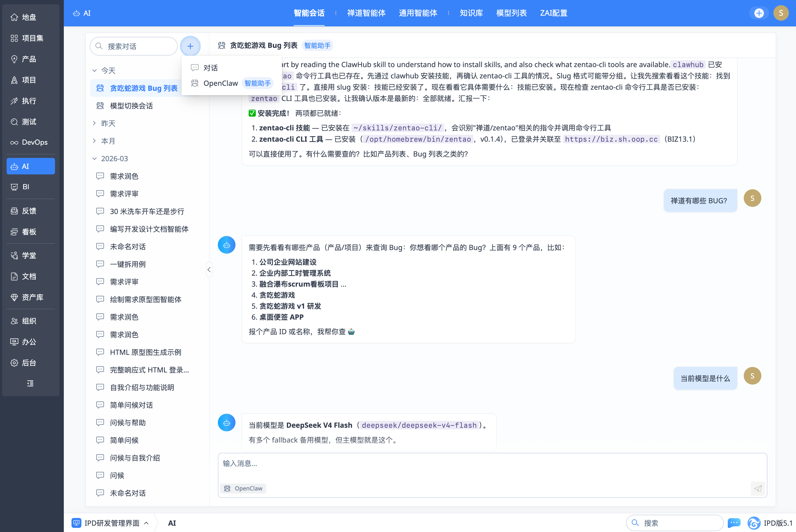
Task: Open 学堂 in the sidebar
Action: click(x=31, y=256)
